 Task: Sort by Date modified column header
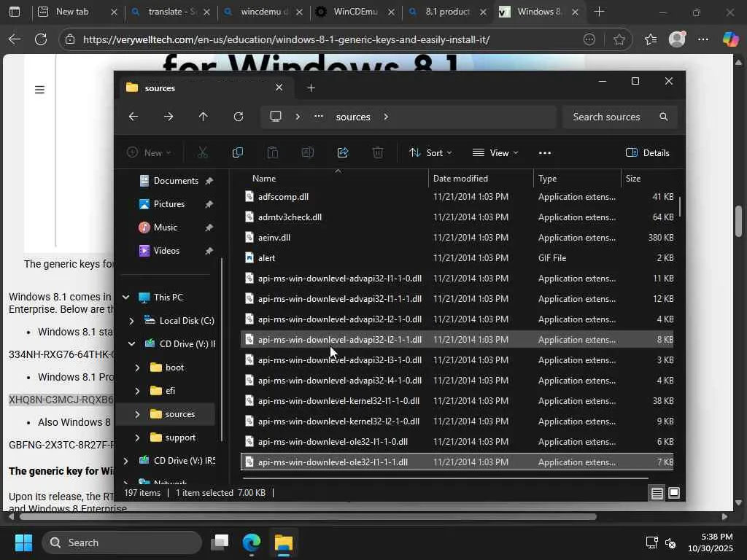coord(481,179)
